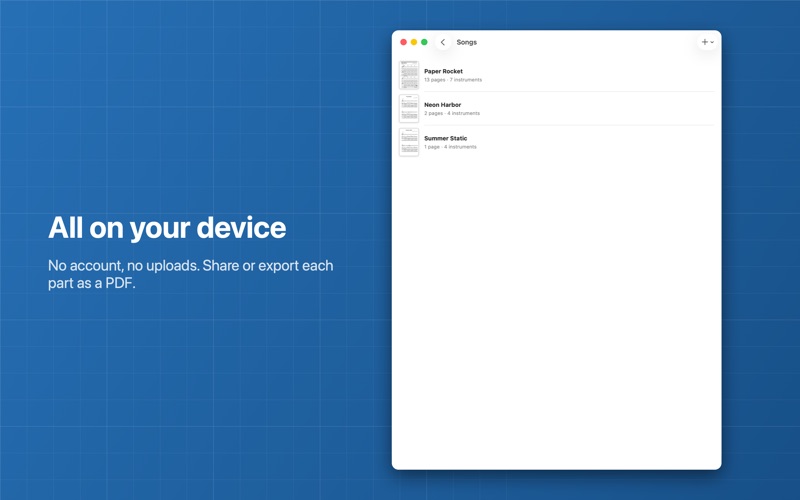Click the '13 pages · 7 instruments' subtitle
This screenshot has height=500, width=800.
point(453,80)
